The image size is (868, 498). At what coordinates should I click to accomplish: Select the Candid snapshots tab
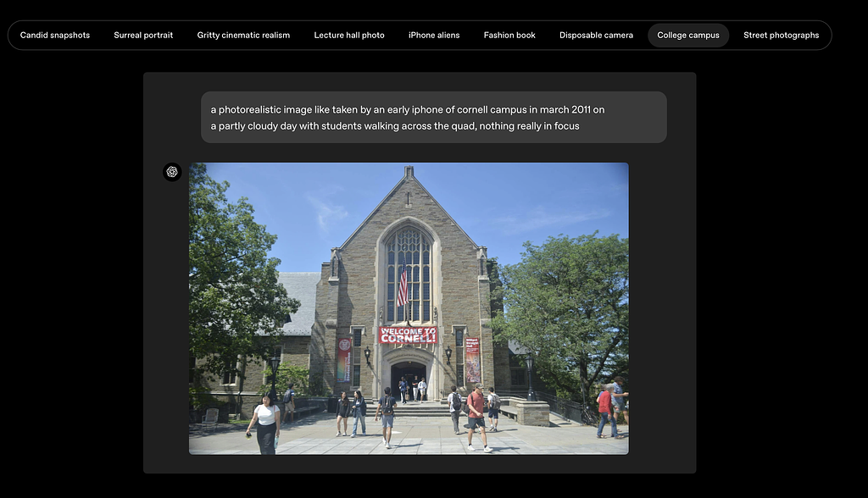[55, 36]
